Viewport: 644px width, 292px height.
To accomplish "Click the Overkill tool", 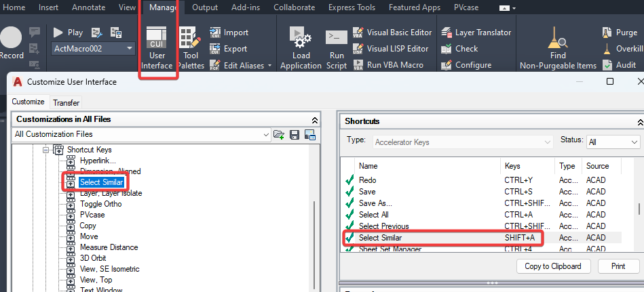I will pyautogui.click(x=623, y=49).
